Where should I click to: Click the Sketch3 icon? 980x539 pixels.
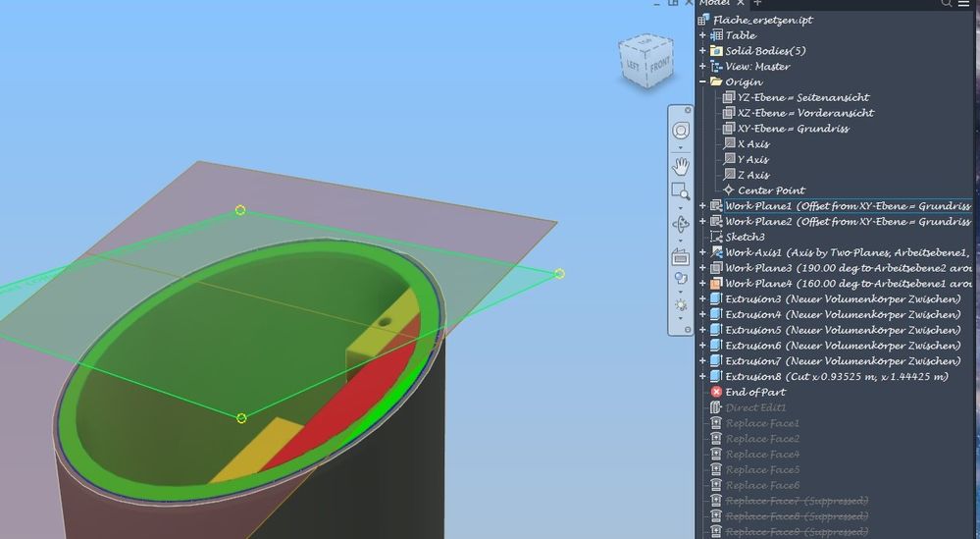pyautogui.click(x=716, y=237)
